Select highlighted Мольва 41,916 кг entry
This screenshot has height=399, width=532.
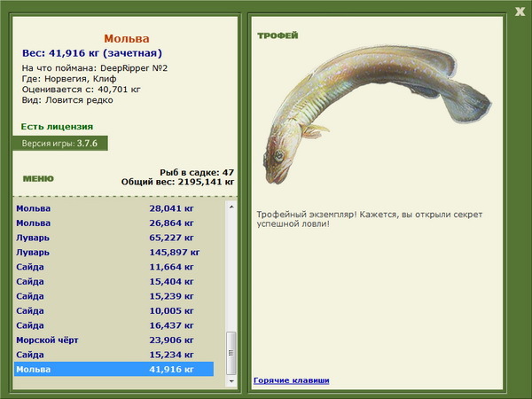click(x=114, y=369)
